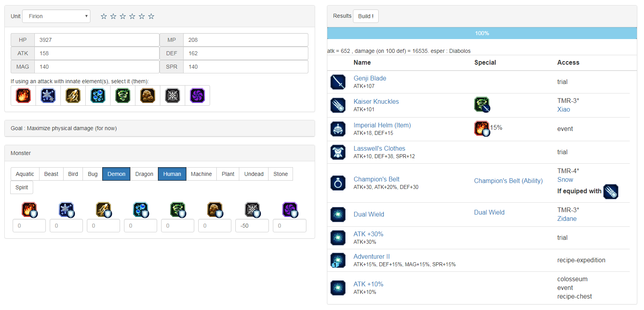
Task: Toggle the Dragon monster type
Action: pos(144,174)
